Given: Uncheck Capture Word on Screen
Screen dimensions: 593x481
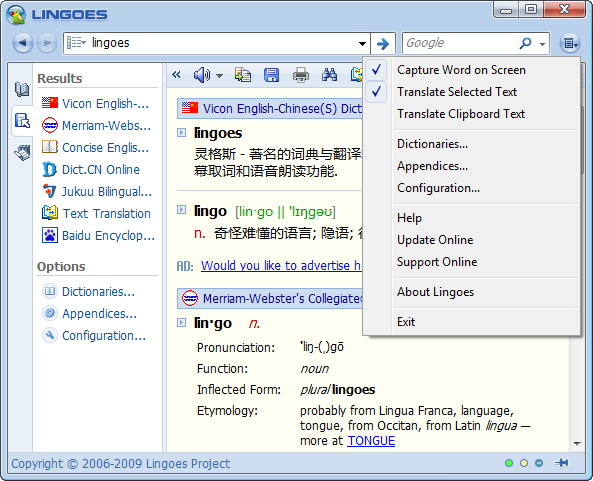Looking at the screenshot, I should pyautogui.click(x=461, y=70).
